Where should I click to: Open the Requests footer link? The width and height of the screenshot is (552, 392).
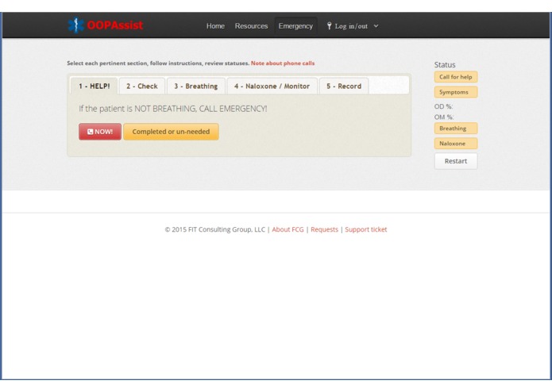324,229
